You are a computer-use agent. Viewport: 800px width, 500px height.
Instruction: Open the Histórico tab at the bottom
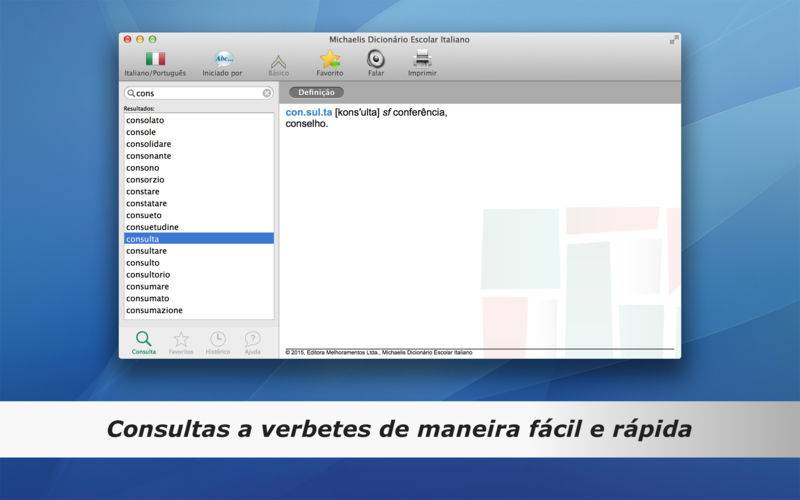pos(218,342)
